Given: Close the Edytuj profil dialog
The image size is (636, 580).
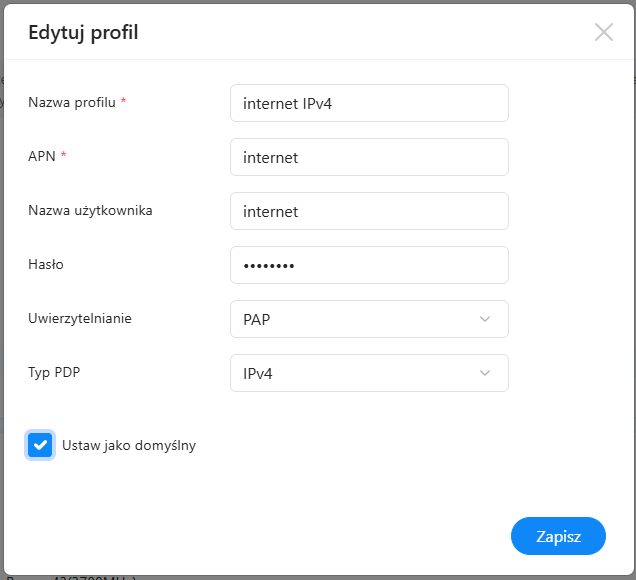Looking at the screenshot, I should (x=604, y=32).
